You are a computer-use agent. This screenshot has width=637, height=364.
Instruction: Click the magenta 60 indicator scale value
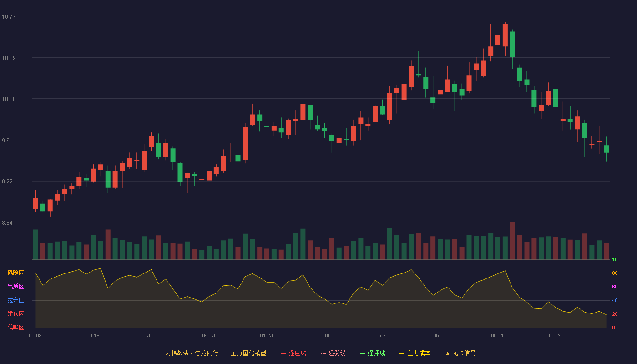point(615,287)
